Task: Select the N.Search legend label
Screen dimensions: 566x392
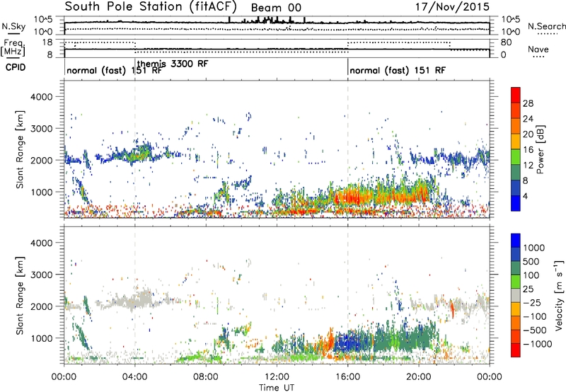Action: point(547,26)
